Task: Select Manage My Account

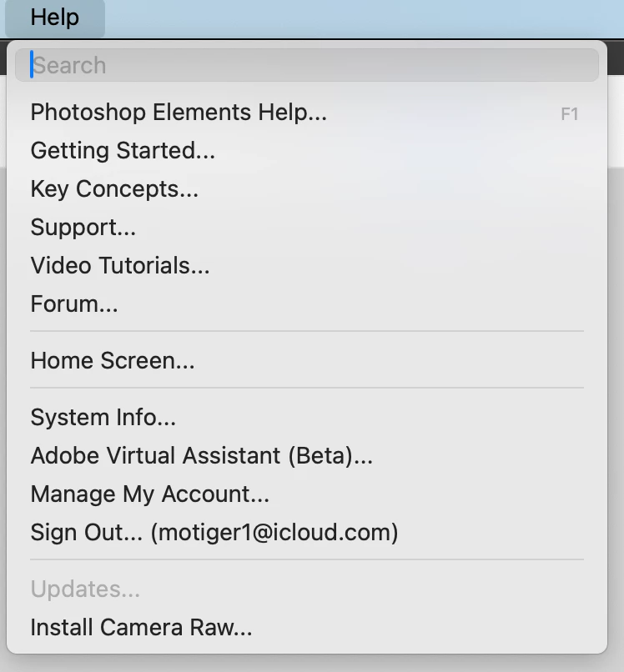Action: pyautogui.click(x=307, y=494)
